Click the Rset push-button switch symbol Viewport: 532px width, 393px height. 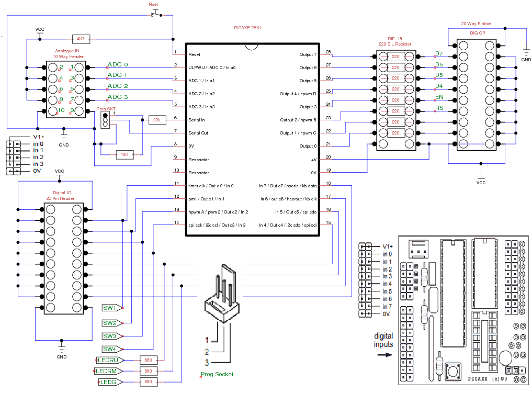coord(156,14)
